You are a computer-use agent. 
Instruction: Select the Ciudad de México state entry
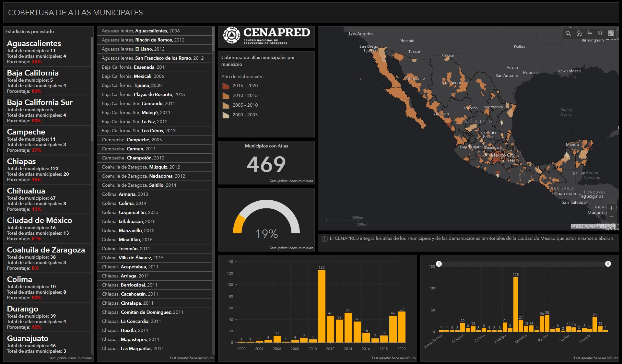click(47, 229)
